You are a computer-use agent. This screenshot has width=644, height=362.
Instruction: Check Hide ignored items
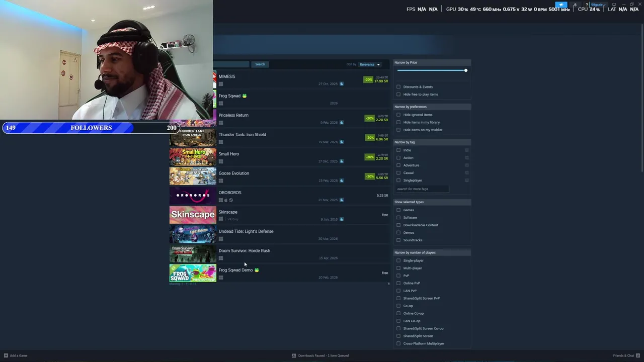[x=398, y=115]
